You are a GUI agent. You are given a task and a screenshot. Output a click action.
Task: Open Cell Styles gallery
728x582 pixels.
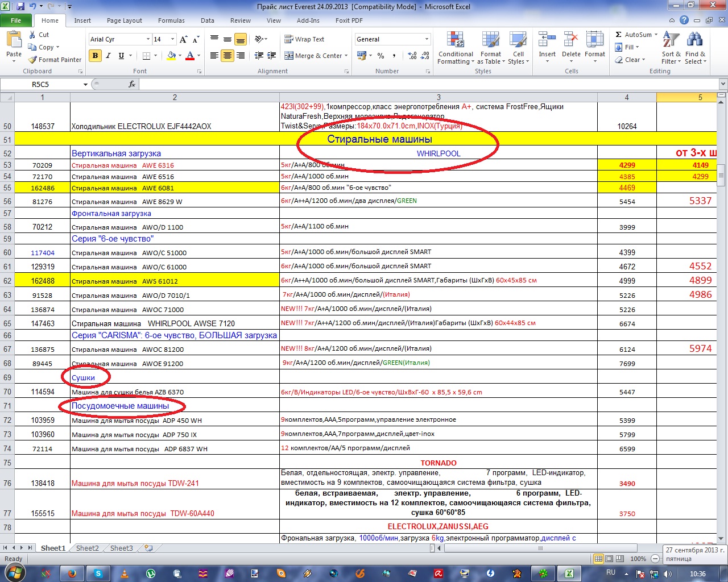tap(518, 48)
